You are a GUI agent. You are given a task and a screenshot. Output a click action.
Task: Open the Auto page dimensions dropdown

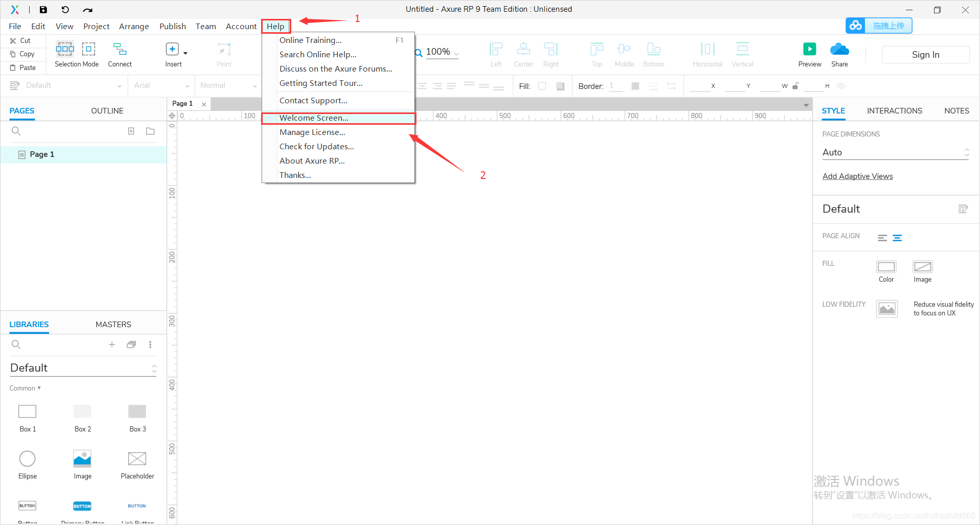[896, 152]
